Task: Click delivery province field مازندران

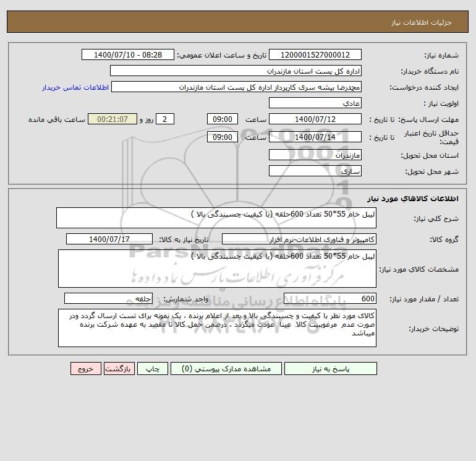Action: pos(315,155)
